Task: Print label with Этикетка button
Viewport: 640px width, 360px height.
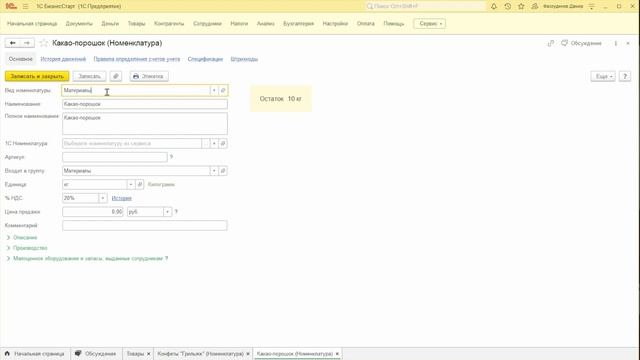Action: (x=149, y=76)
